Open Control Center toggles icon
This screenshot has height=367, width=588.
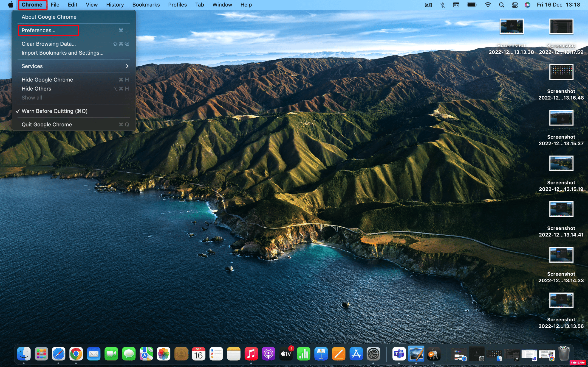click(515, 5)
